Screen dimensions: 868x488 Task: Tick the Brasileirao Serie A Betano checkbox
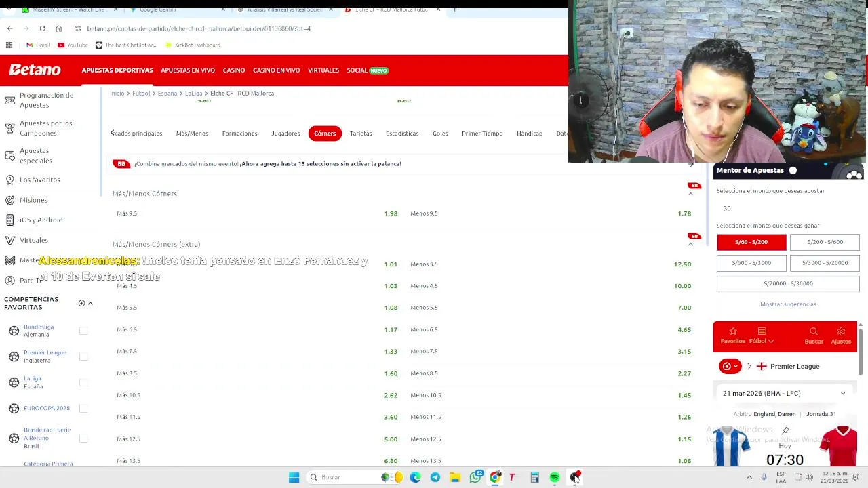tap(83, 438)
